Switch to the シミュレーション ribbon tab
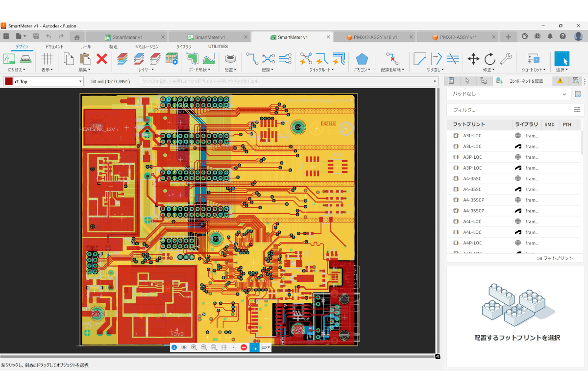This screenshot has width=588, height=392. (x=147, y=47)
